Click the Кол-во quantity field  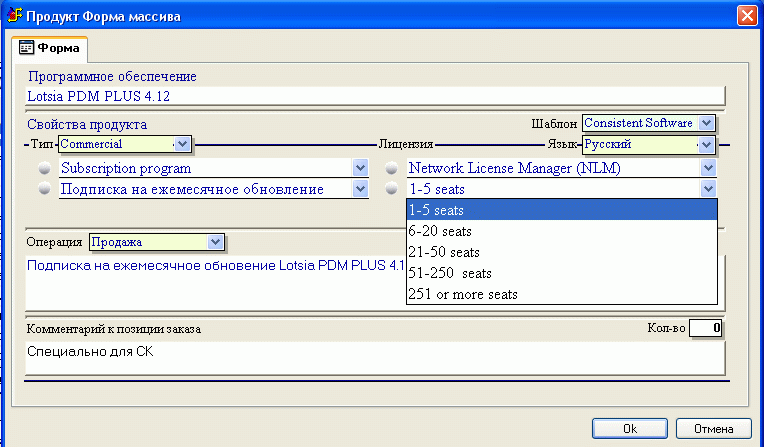pos(706,327)
